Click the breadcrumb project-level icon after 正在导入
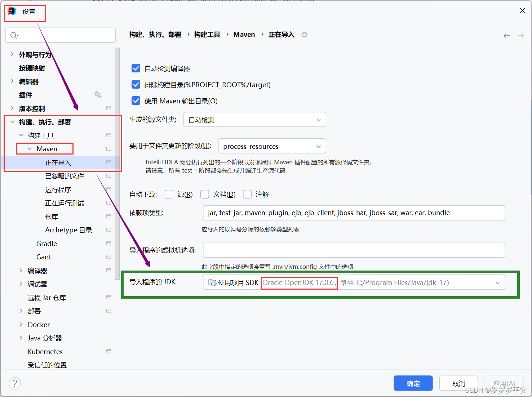The height and width of the screenshot is (397, 532). point(304,35)
